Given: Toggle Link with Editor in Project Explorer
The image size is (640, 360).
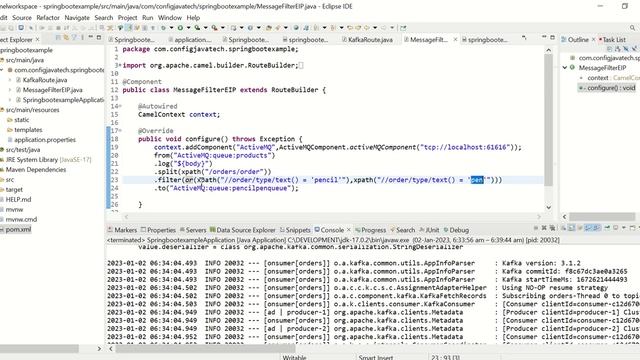Looking at the screenshot, I should coord(66,38).
